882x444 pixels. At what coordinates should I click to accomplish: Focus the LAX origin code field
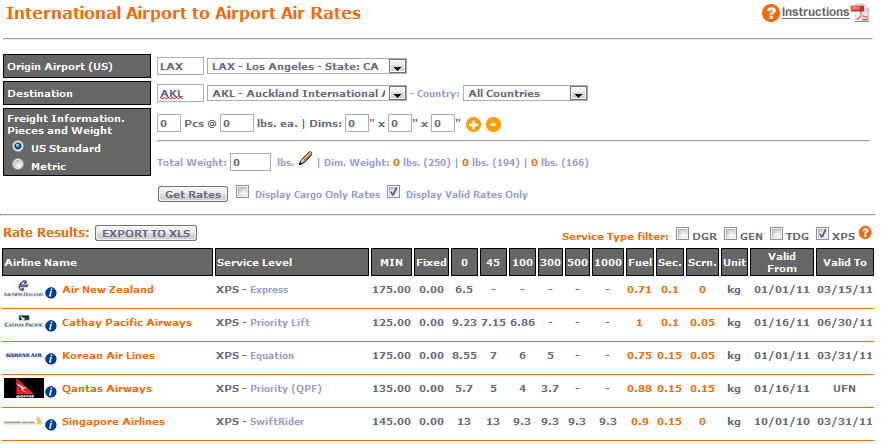pos(180,66)
